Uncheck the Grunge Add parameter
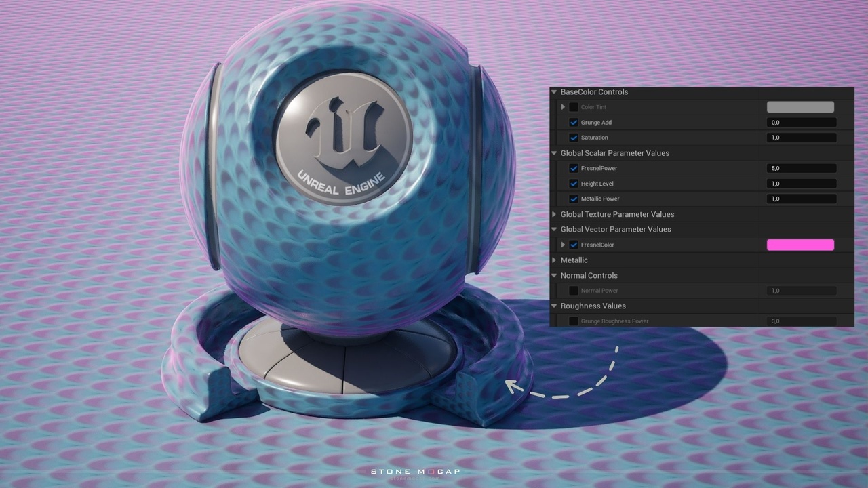Viewport: 868px width, 488px height. click(x=574, y=123)
